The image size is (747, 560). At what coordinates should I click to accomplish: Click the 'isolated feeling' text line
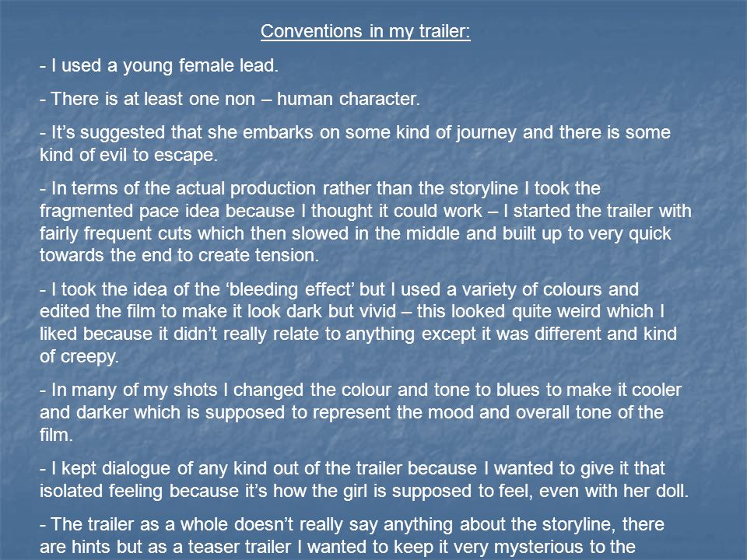[x=364, y=491]
